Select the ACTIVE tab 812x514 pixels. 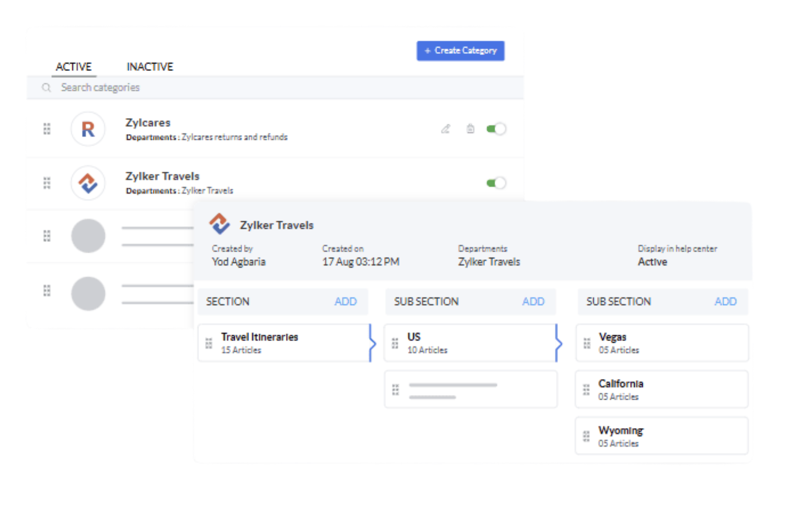click(x=74, y=67)
